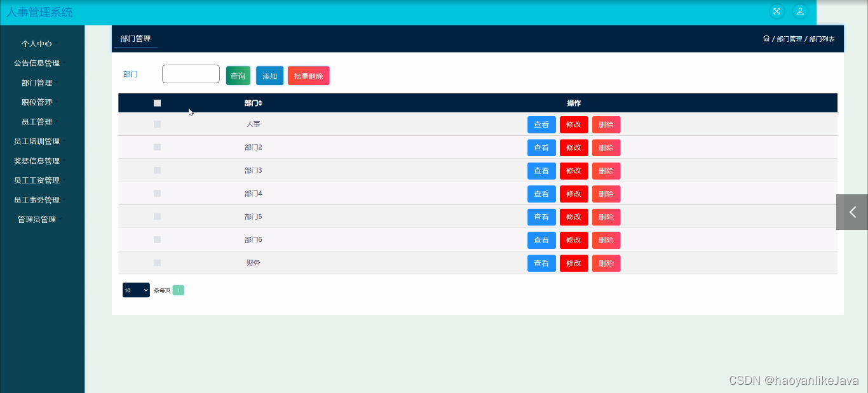Click 查看 for the 部门6 row

tap(541, 240)
